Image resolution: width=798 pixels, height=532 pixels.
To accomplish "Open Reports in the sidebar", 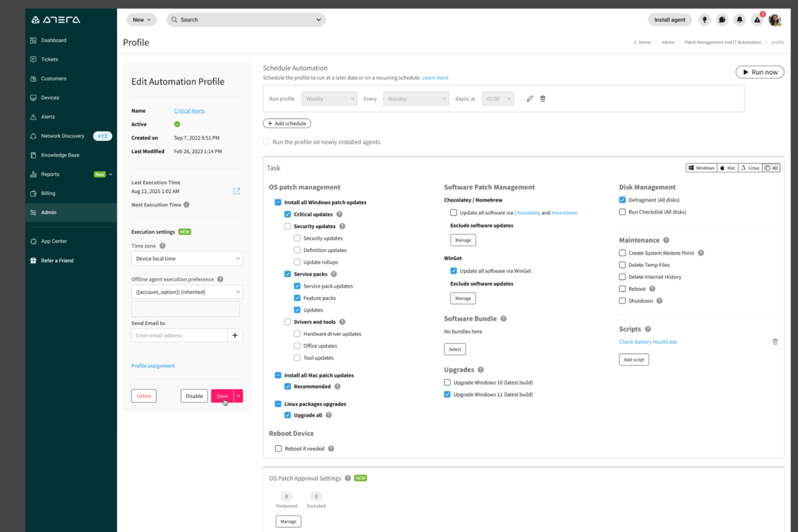I will click(50, 174).
